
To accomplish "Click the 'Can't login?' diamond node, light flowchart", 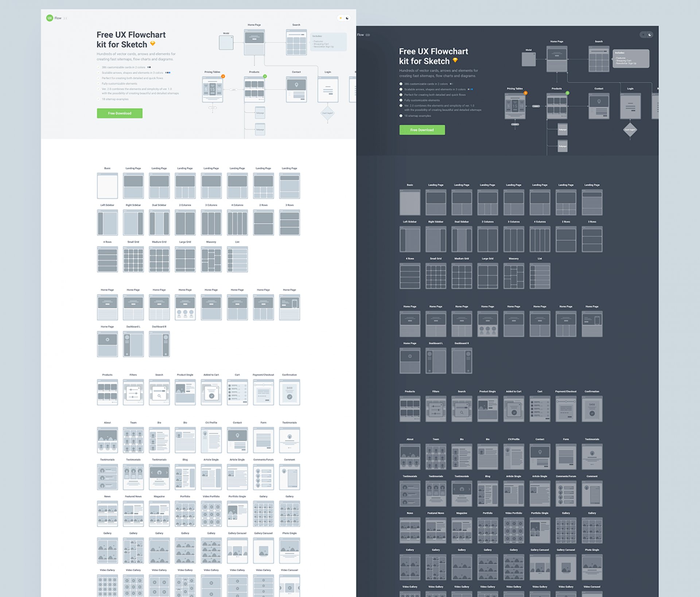I will coord(327,113).
